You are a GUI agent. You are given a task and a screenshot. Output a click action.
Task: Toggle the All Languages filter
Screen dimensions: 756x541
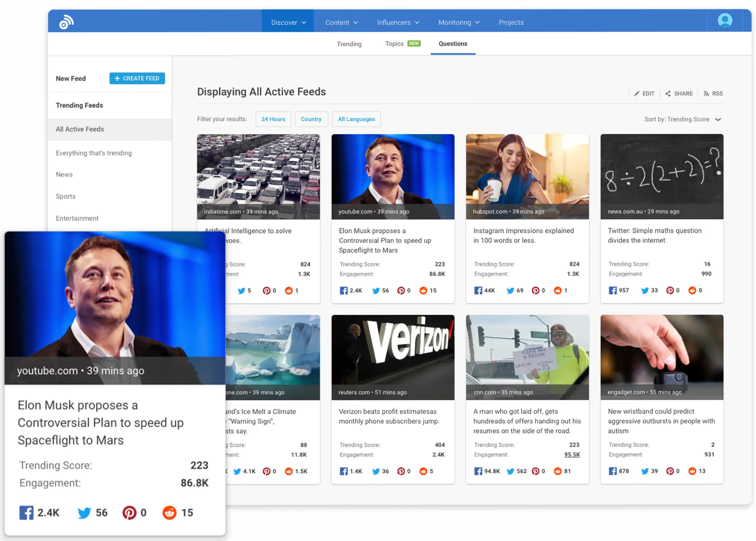click(356, 119)
